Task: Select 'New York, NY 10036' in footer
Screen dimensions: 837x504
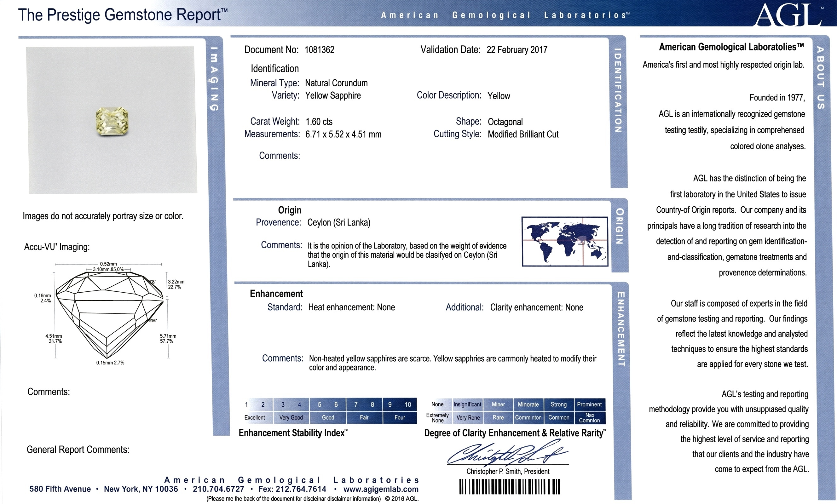Action: click(x=141, y=489)
